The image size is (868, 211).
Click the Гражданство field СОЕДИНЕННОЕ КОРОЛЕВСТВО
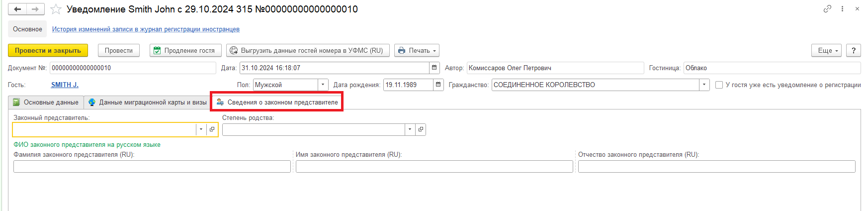(x=596, y=85)
